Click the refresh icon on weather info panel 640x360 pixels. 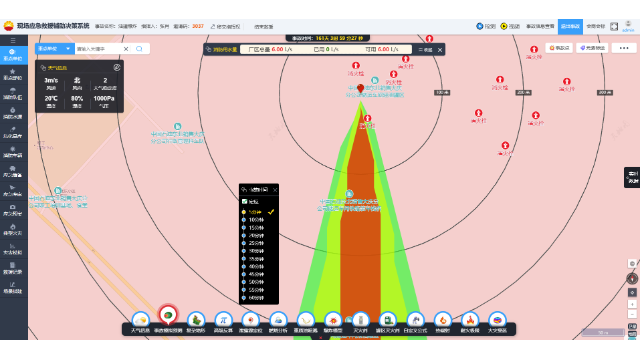click(117, 68)
